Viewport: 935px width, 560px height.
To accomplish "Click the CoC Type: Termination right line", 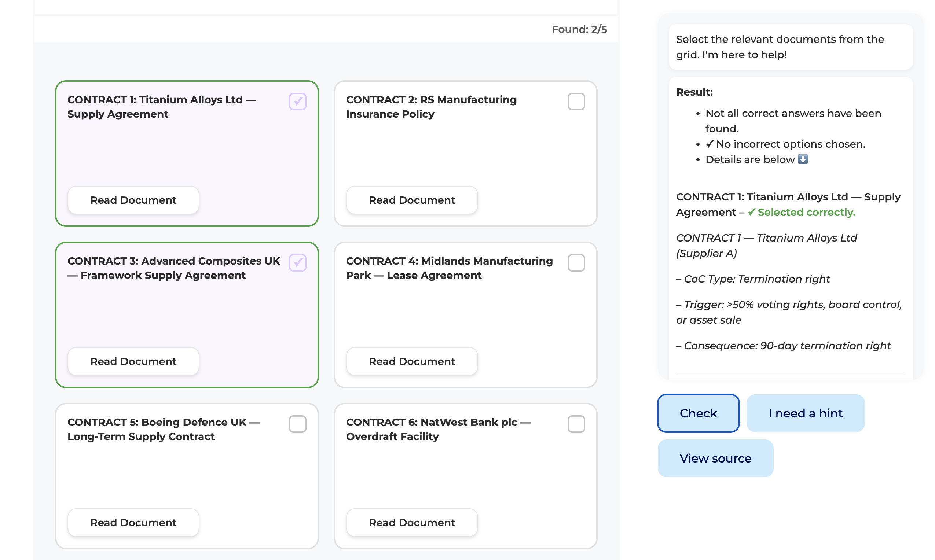I will [753, 279].
